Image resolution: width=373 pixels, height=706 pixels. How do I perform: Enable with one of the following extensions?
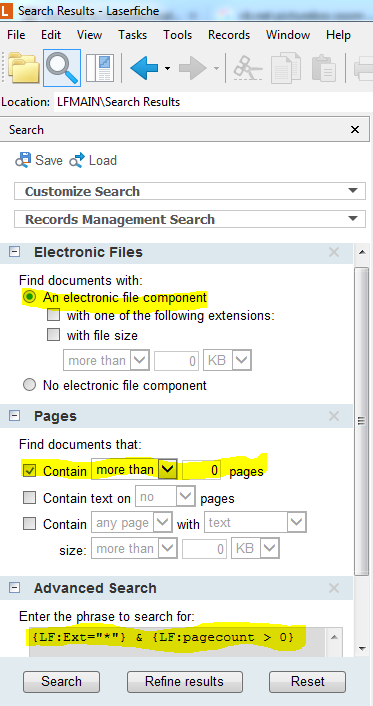[x=54, y=316]
